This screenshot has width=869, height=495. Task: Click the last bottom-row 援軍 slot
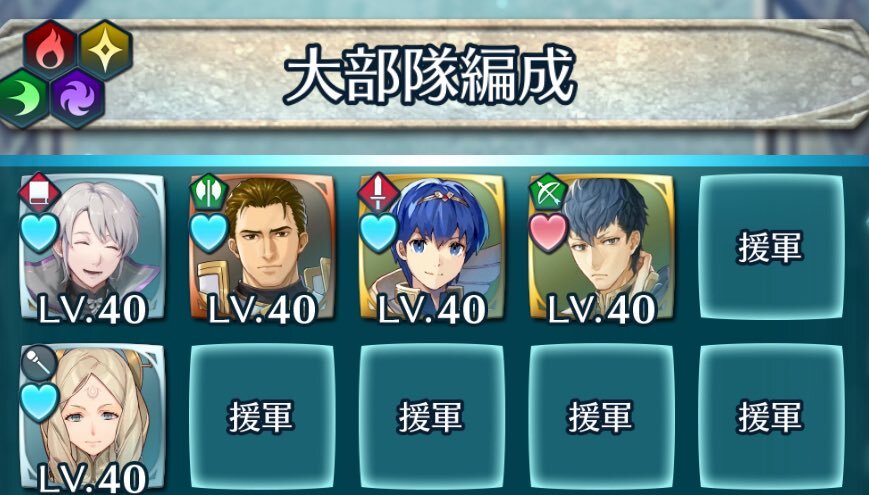[771, 417]
